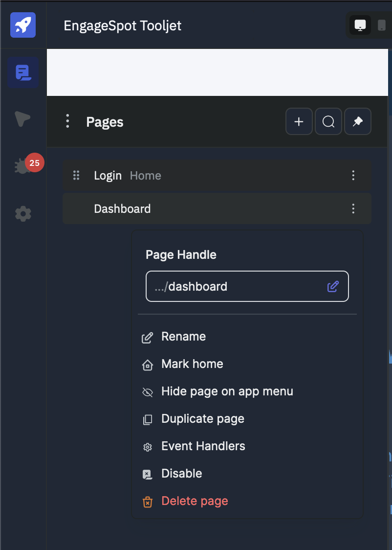Pin the Pages panel
The image size is (392, 550).
pos(358,122)
